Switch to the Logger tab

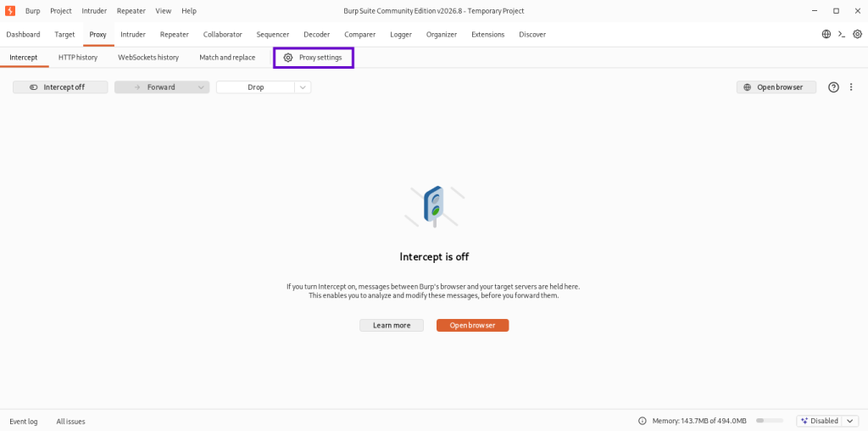coord(401,34)
